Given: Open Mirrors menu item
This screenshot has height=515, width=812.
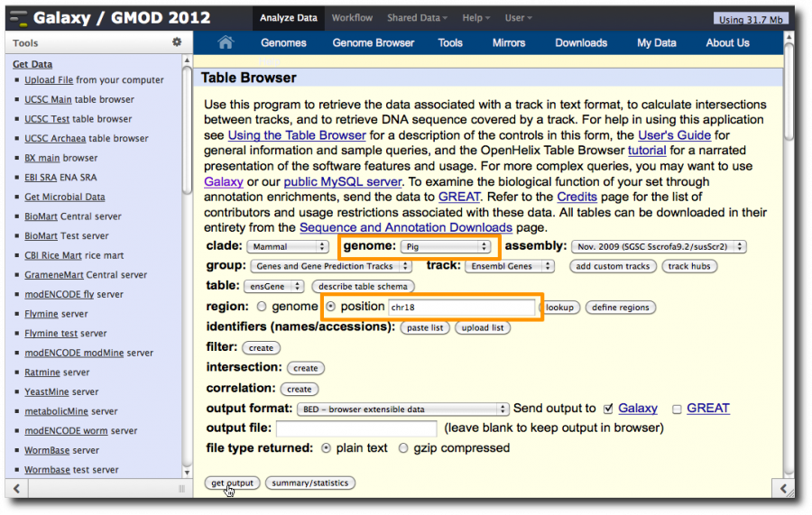Looking at the screenshot, I should [x=509, y=42].
